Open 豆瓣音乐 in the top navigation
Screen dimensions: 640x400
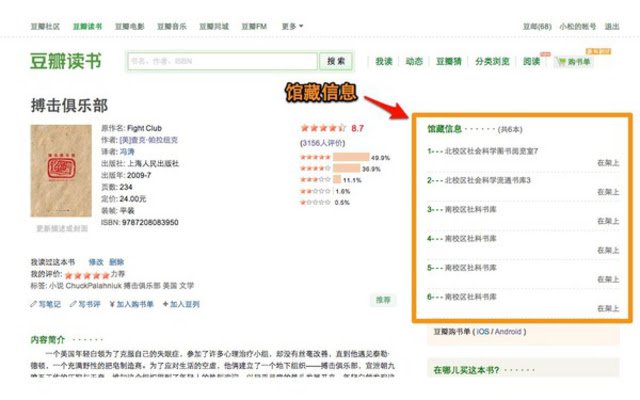click(x=172, y=27)
